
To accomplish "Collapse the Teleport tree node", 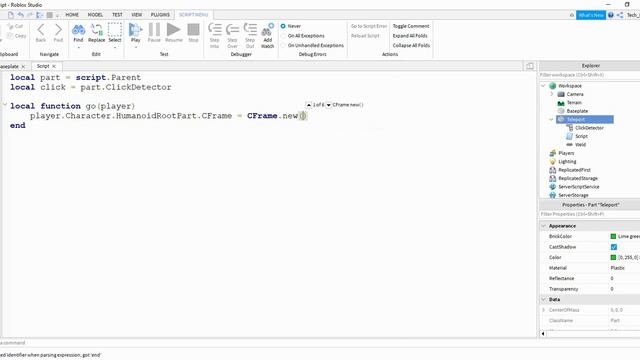I will 552,120.
